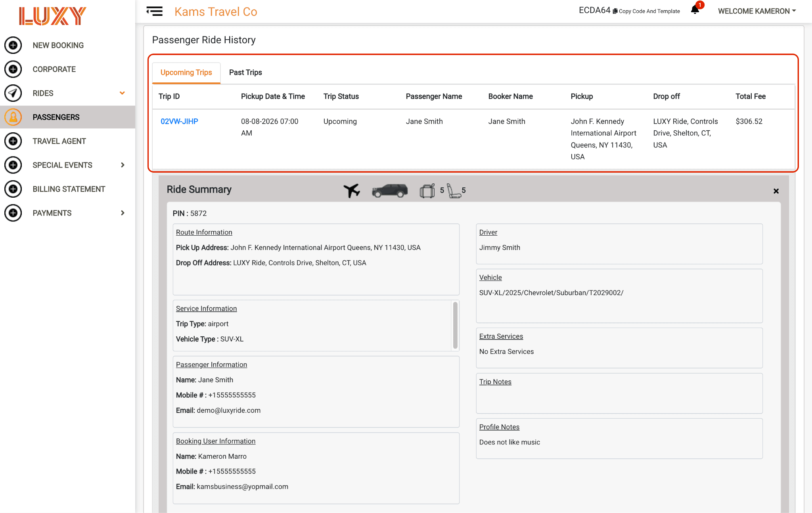Screen dimensions: 812x513
Task: Click the Corporate circle plus icon
Action: (13, 69)
